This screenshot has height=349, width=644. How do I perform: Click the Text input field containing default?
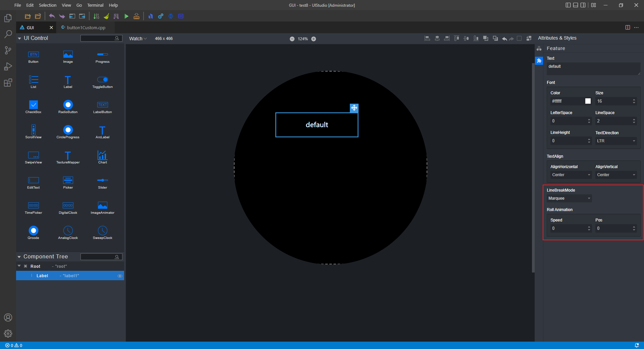point(593,68)
